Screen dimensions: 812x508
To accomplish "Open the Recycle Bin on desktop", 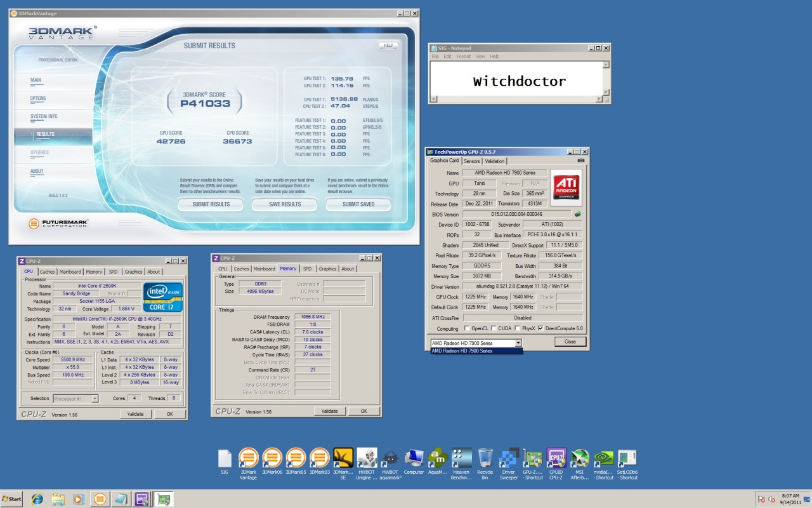I will click(485, 458).
